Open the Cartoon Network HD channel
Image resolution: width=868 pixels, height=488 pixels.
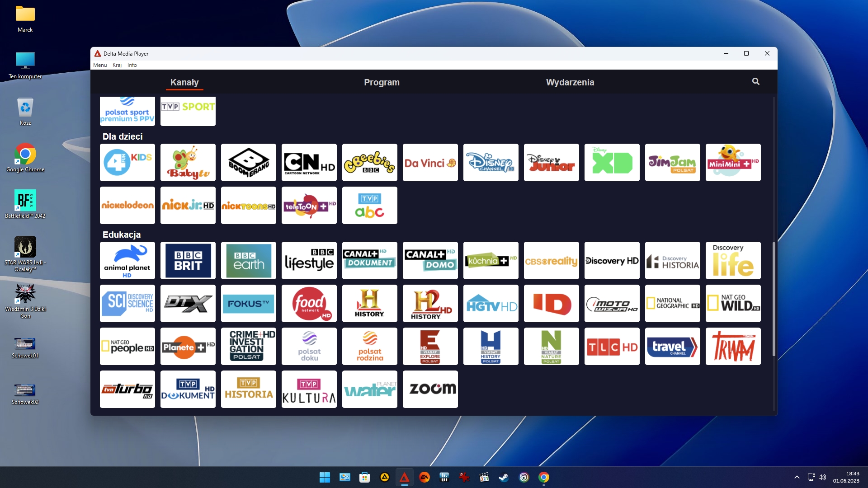(309, 163)
